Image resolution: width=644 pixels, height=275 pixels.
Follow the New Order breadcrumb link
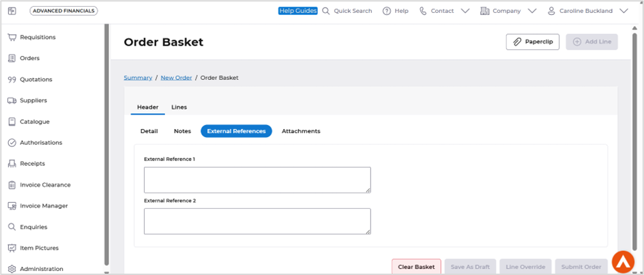pos(176,78)
